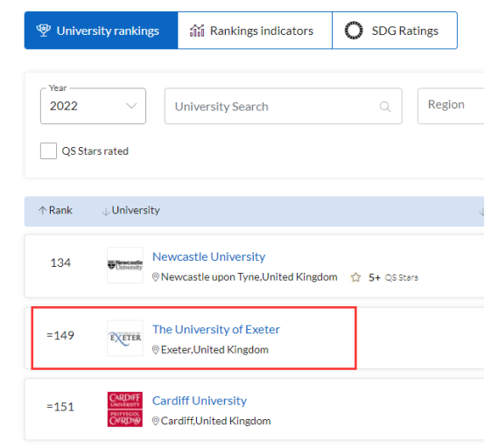
Task: Click the star icon for Newcastle QS Stars
Action: tap(355, 277)
